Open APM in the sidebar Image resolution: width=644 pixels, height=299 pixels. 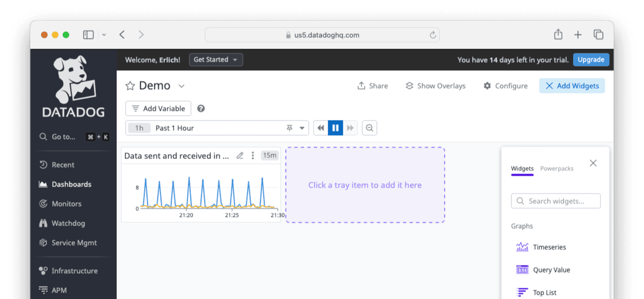coord(53,290)
